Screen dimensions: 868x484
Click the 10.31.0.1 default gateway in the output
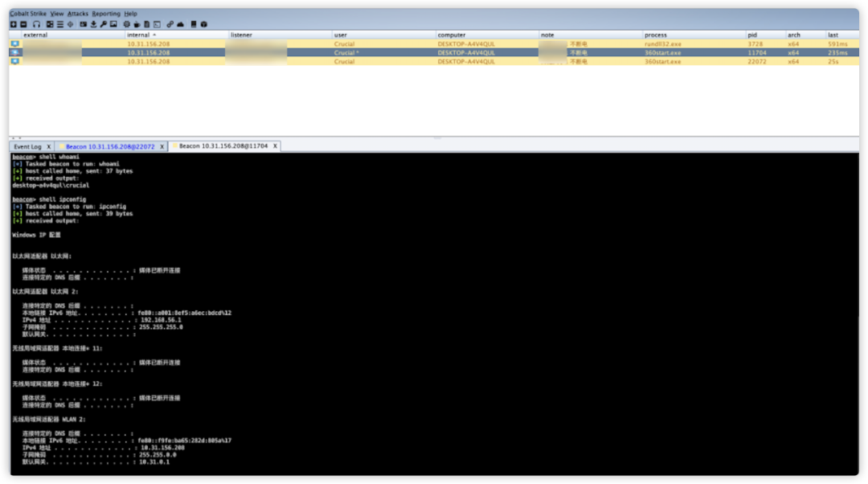pos(154,461)
